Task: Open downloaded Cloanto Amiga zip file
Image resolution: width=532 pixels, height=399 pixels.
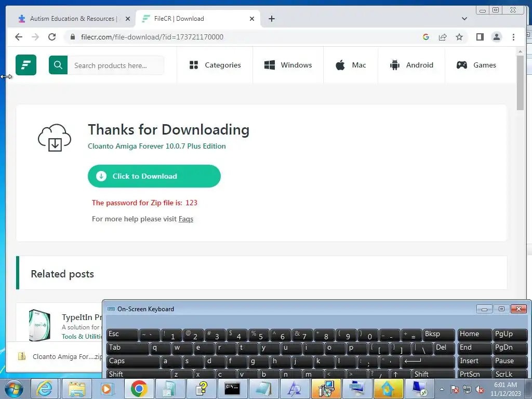Action: point(60,356)
